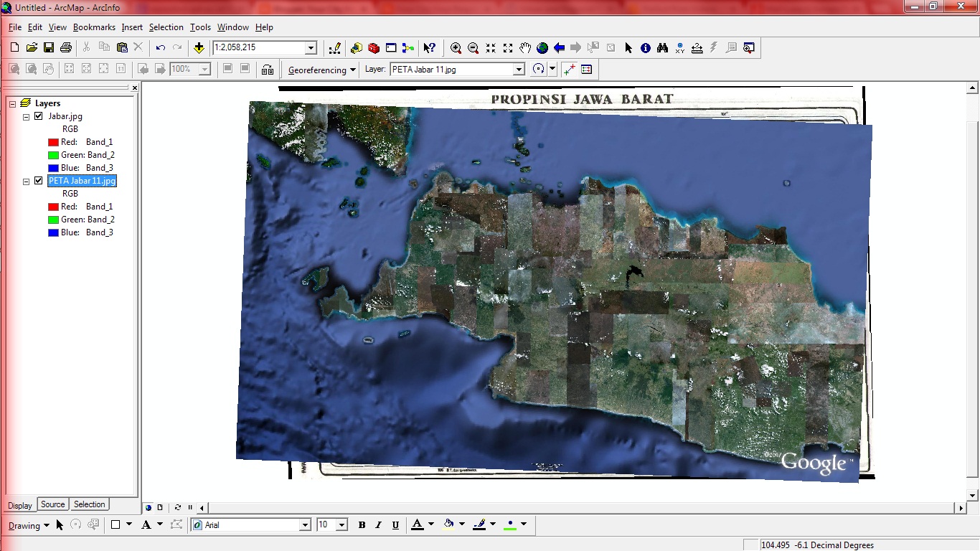Switch to the Source tab
980x551 pixels.
point(52,504)
